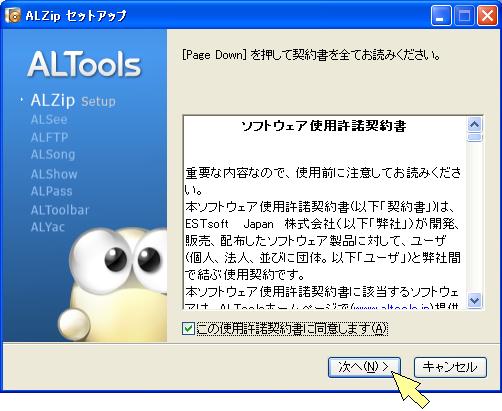Screen dimensions: 502x411
Task: Click ALToolbar in the product list
Action: pyautogui.click(x=60, y=210)
